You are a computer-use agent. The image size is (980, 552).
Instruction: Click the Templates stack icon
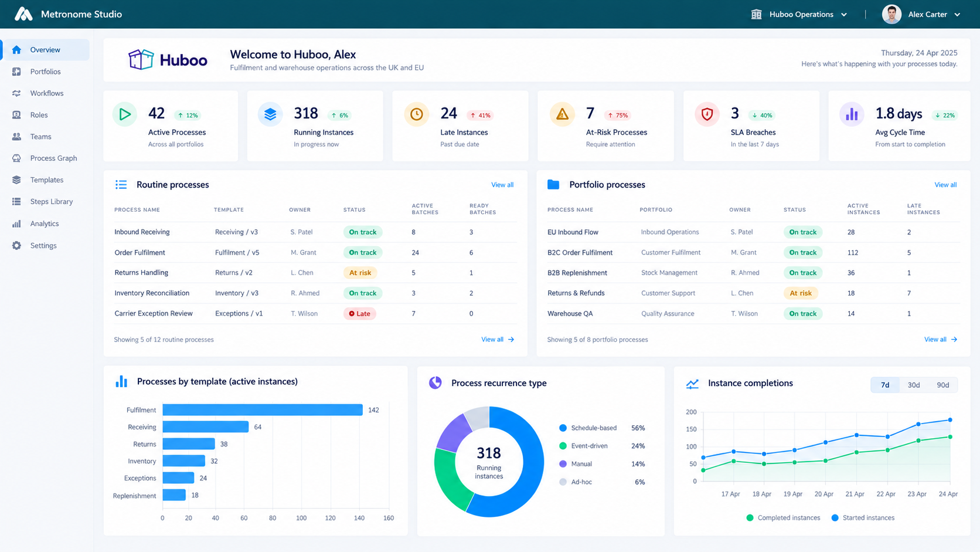[16, 180]
